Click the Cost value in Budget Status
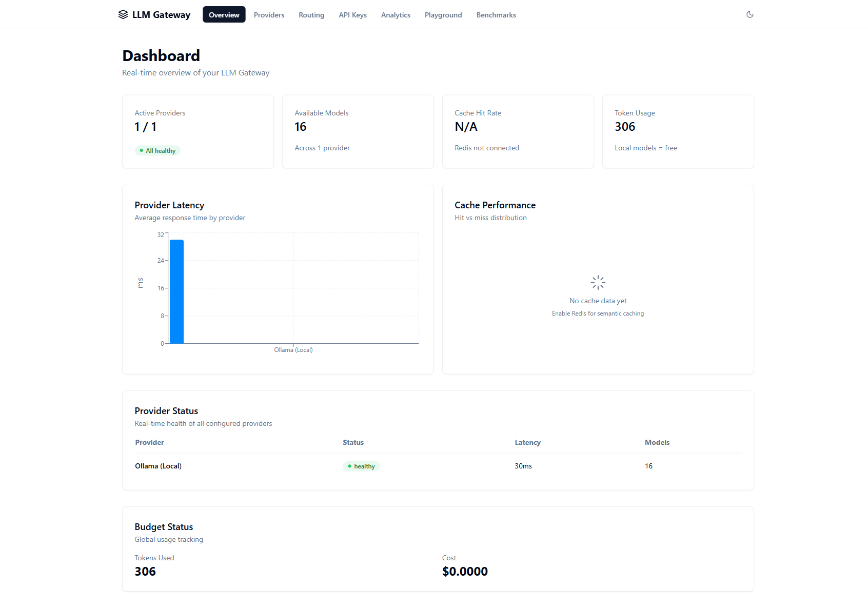 (465, 571)
